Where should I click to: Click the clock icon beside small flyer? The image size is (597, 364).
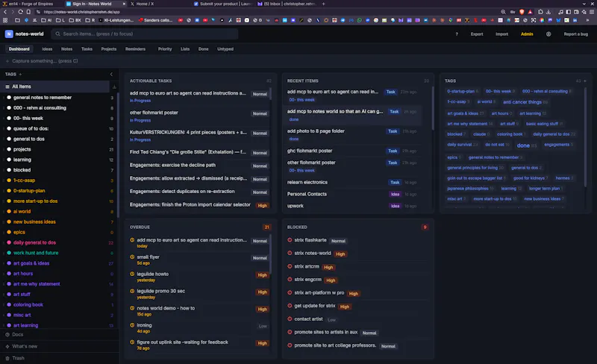click(x=132, y=257)
